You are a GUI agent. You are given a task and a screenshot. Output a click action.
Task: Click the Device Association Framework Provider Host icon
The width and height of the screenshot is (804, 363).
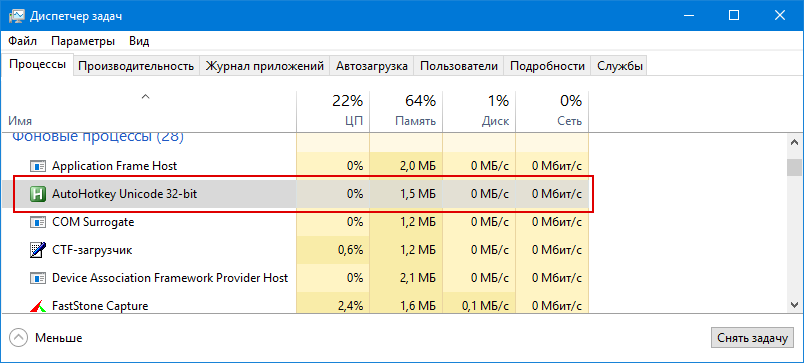[x=37, y=278]
